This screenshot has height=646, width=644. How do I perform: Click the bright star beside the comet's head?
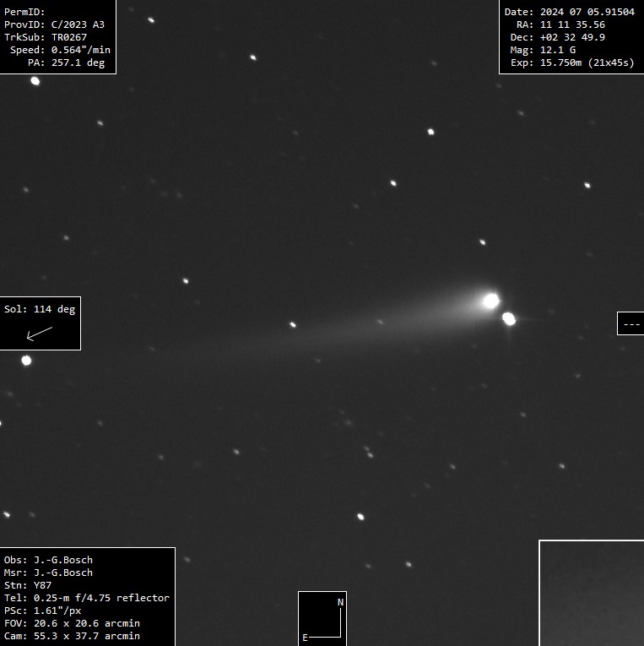(x=509, y=319)
